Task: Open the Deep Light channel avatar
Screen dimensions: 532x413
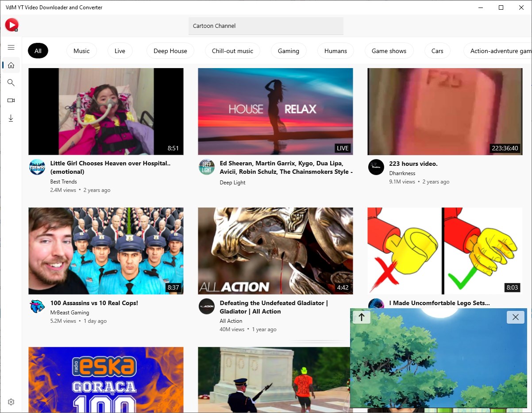Action: 207,167
